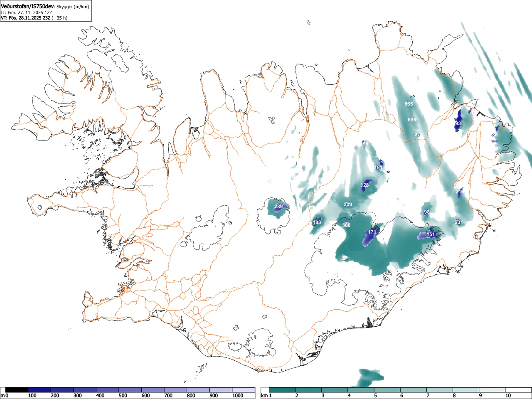This screenshot has width=532, height=399.
Task: Click the '231' visibility label
Action: pos(459,222)
